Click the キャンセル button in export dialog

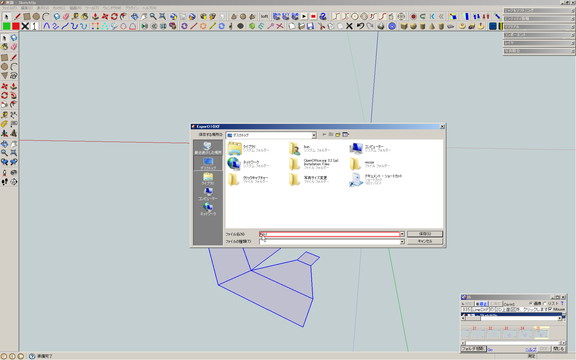pos(425,241)
